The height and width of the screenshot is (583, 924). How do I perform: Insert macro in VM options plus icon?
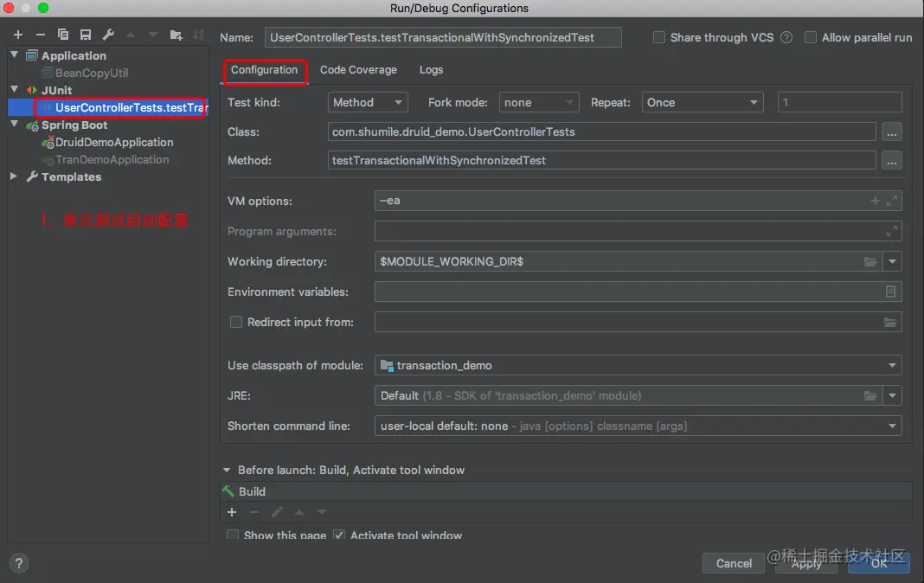[875, 201]
